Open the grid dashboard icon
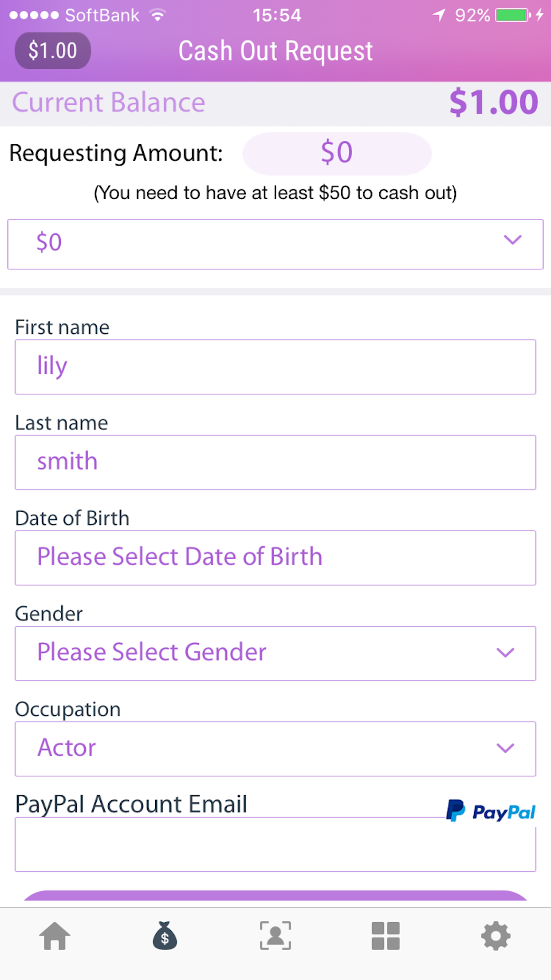The height and width of the screenshot is (980, 551). [386, 936]
